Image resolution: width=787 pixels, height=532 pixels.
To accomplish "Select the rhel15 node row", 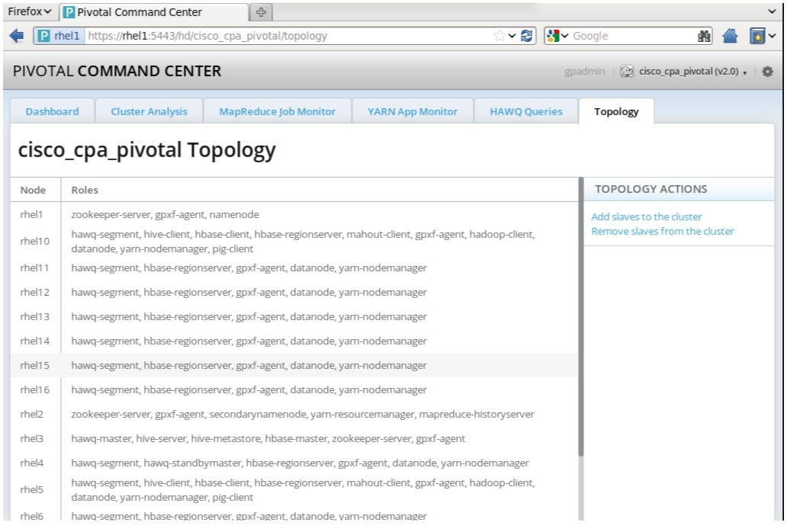I will tap(294, 366).
